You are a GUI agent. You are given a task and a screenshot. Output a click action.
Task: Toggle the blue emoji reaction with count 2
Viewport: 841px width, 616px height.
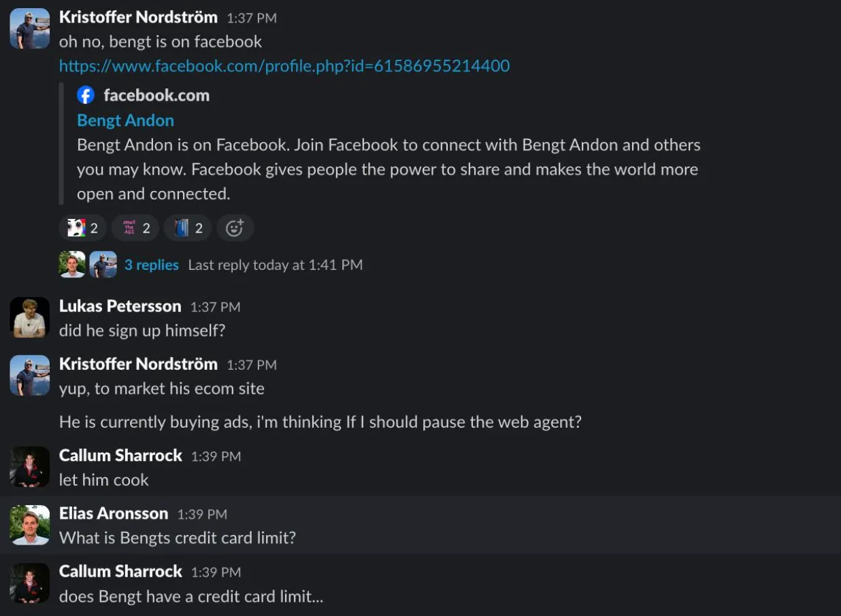tap(186, 228)
